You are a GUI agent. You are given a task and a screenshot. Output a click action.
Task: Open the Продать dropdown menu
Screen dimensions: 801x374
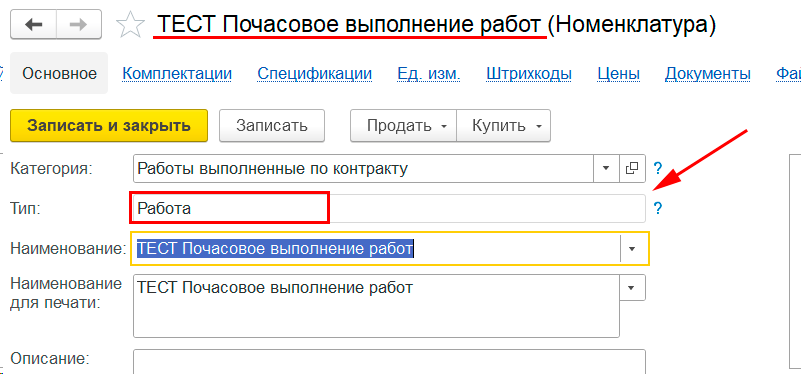[x=404, y=125]
